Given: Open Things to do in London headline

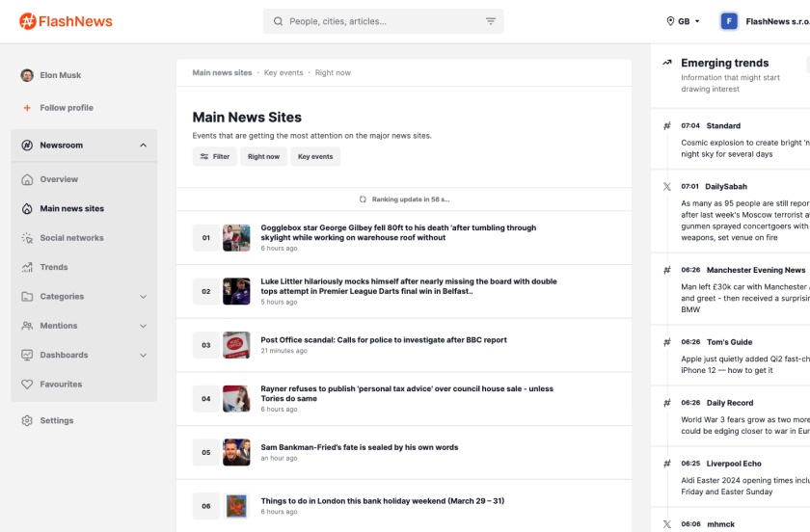Looking at the screenshot, I should (383, 501).
